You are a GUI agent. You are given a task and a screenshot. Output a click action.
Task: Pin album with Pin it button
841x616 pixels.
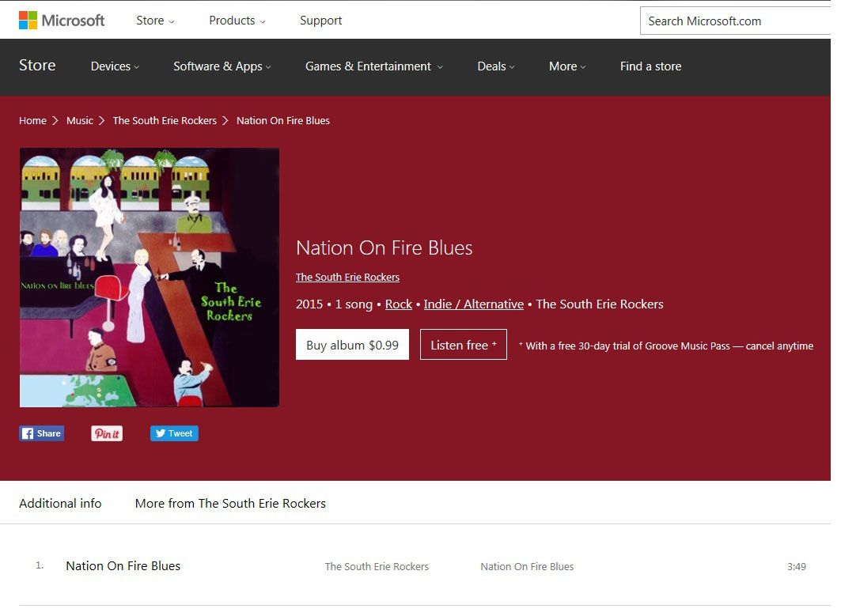pos(107,433)
